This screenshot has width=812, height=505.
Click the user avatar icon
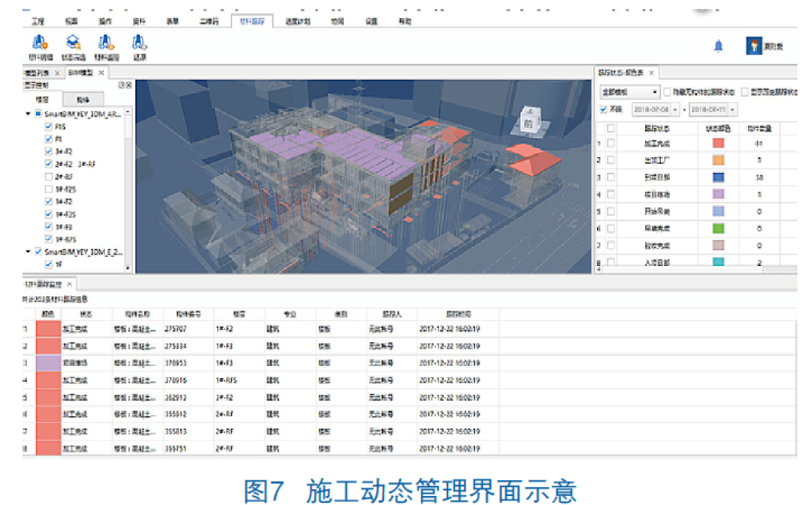753,46
